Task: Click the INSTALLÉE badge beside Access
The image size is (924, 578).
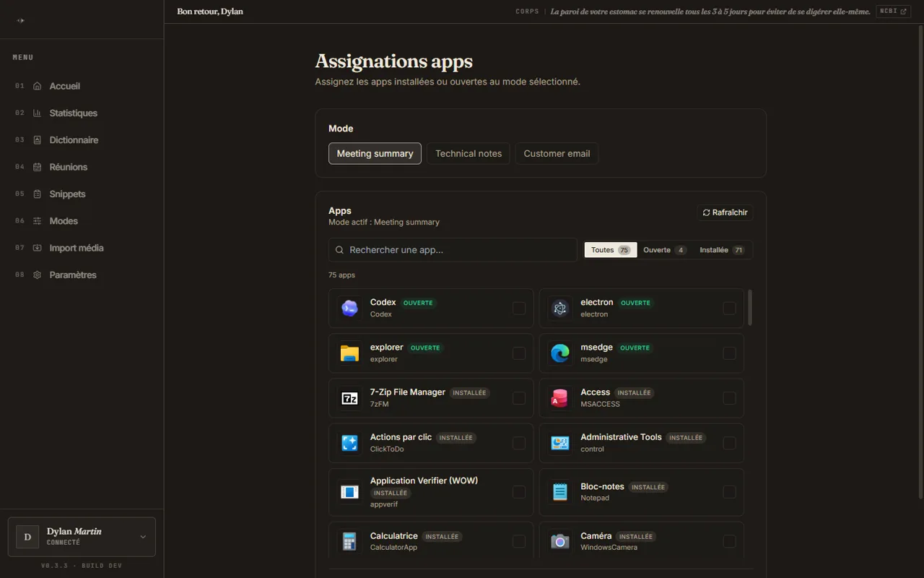Action: pos(634,393)
